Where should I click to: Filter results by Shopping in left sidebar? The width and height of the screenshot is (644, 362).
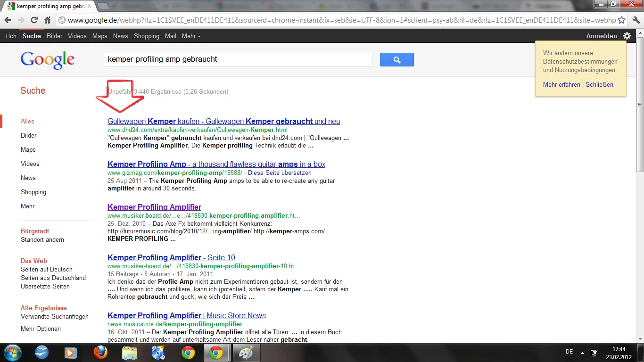(33, 192)
